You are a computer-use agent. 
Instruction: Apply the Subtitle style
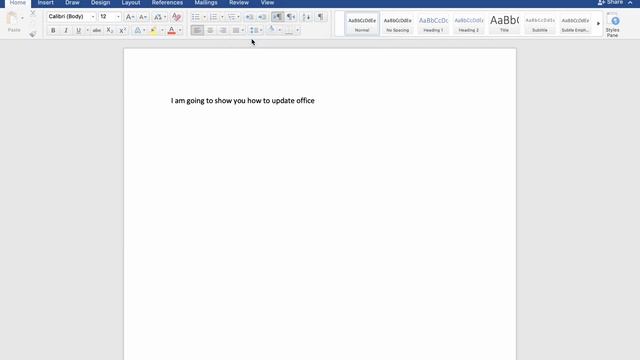[x=540, y=24]
